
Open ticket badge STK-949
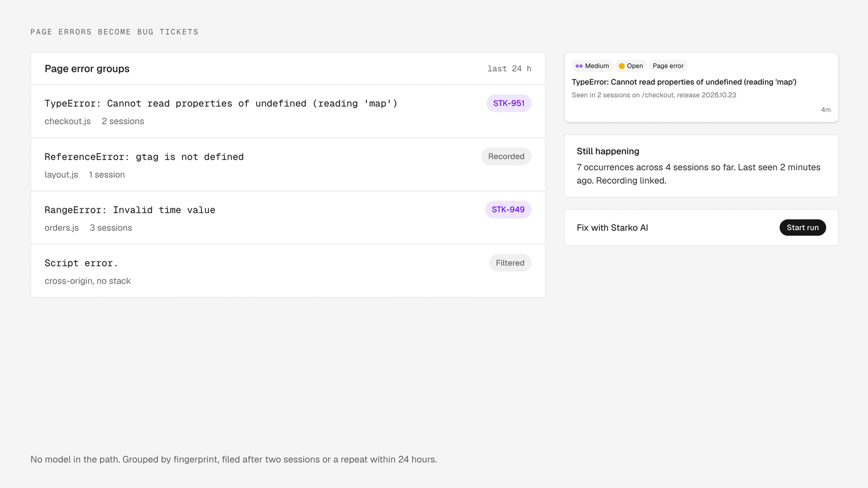(508, 209)
